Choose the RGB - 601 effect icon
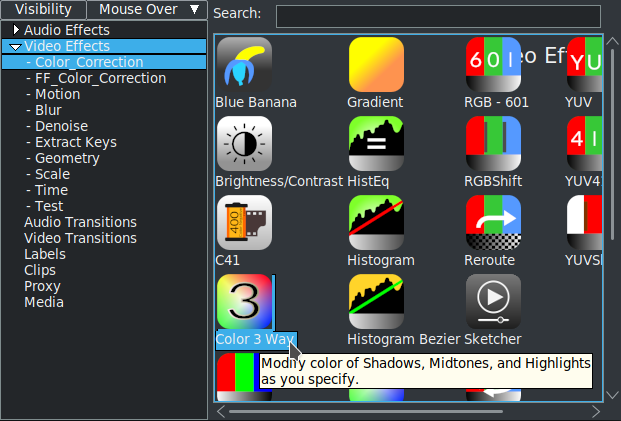The image size is (621, 421). pyautogui.click(x=493, y=65)
